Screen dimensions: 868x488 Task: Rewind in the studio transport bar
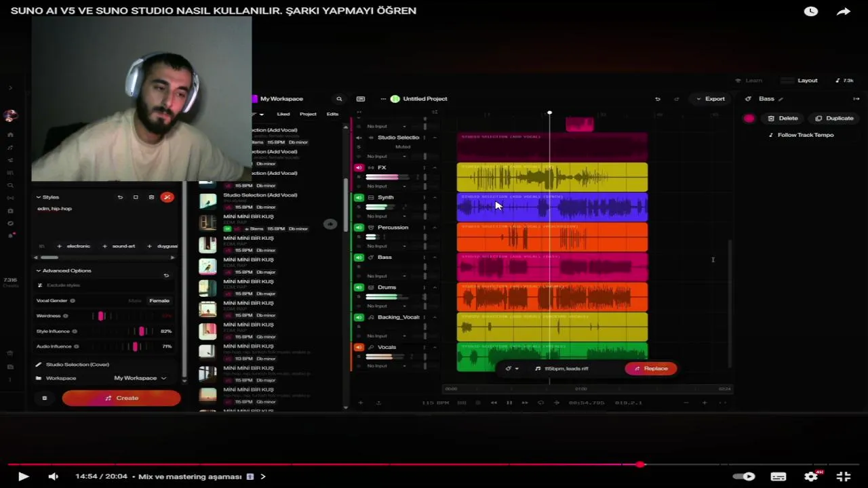[494, 403]
